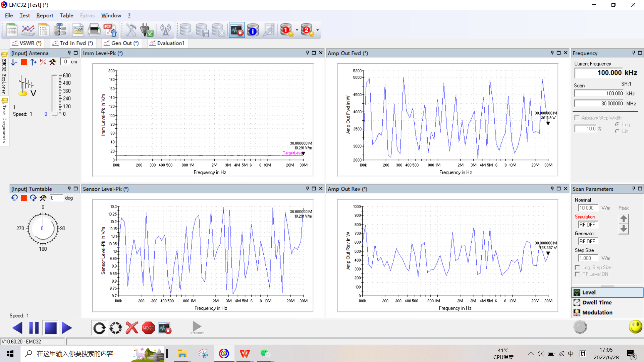
Task: Stop the test with square button
Action: coord(51,328)
